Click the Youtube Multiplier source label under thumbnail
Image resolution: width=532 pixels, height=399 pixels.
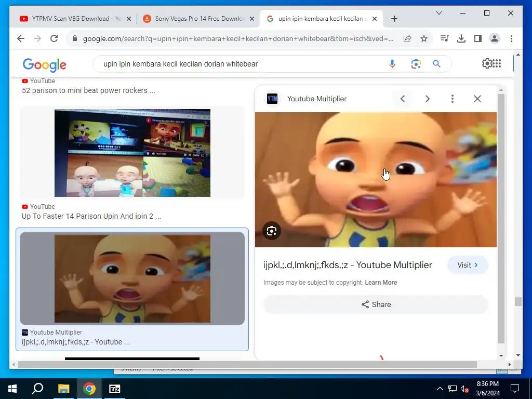56,332
